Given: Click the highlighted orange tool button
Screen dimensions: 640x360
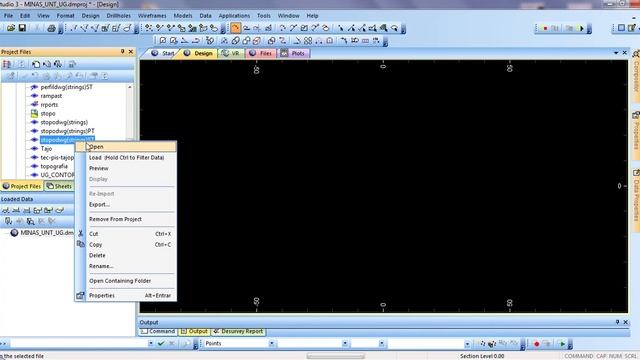Looking at the screenshot, I should (235, 28).
